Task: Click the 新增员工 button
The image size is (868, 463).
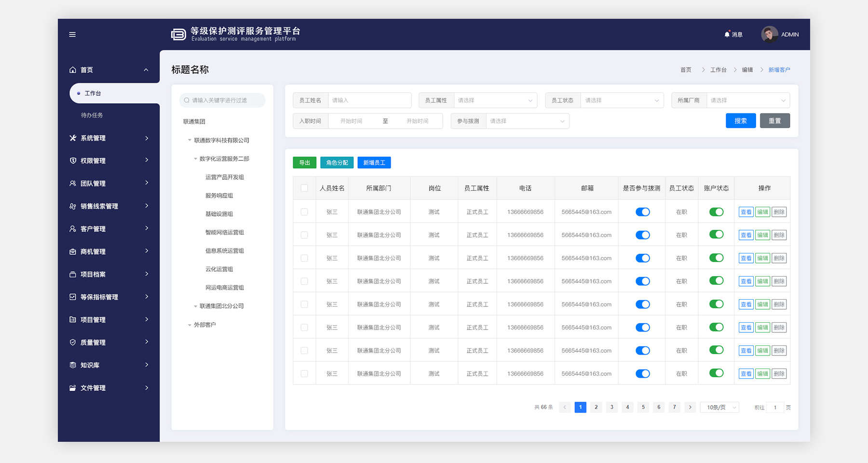Action: click(x=374, y=163)
